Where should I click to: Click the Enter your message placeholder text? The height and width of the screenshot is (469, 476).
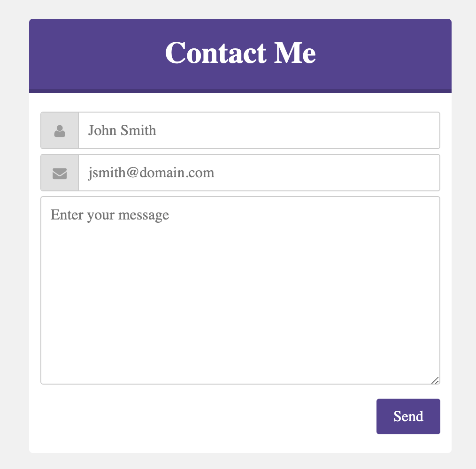coord(109,215)
